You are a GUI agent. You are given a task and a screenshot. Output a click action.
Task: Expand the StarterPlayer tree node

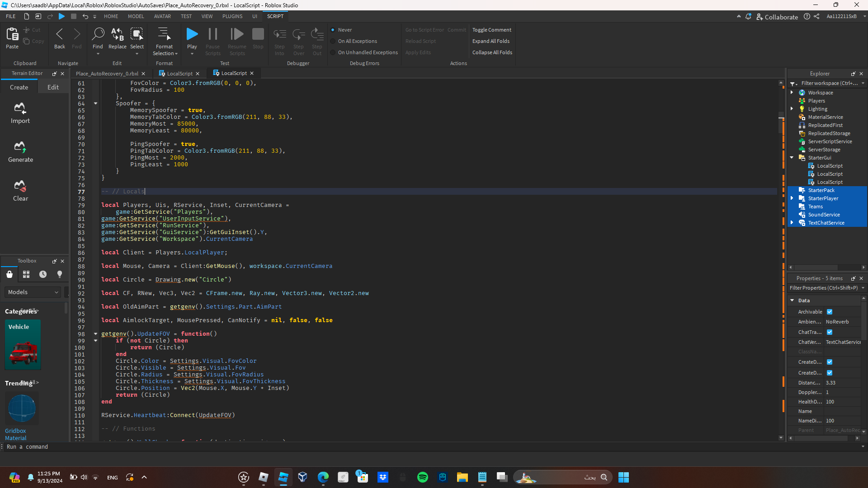tap(792, 198)
